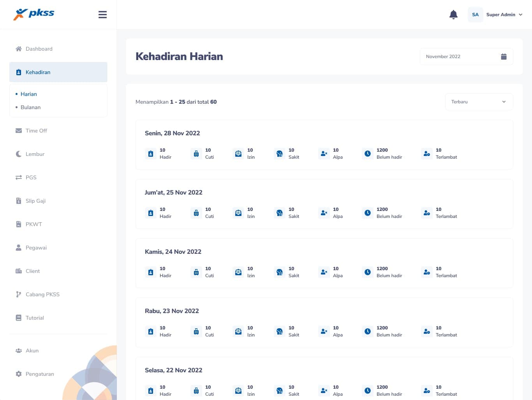Click Alpa icon on Rabu 23 Nov

[x=324, y=331]
